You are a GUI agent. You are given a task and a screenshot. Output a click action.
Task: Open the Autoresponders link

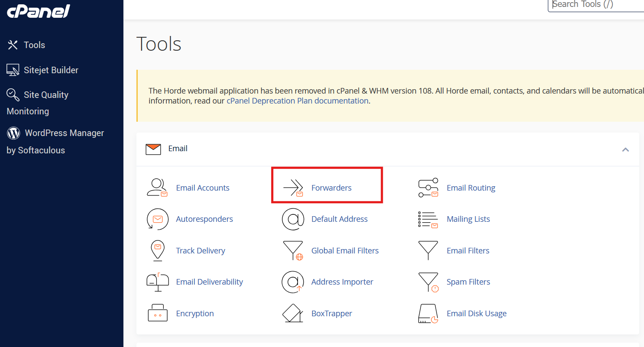[204, 219]
